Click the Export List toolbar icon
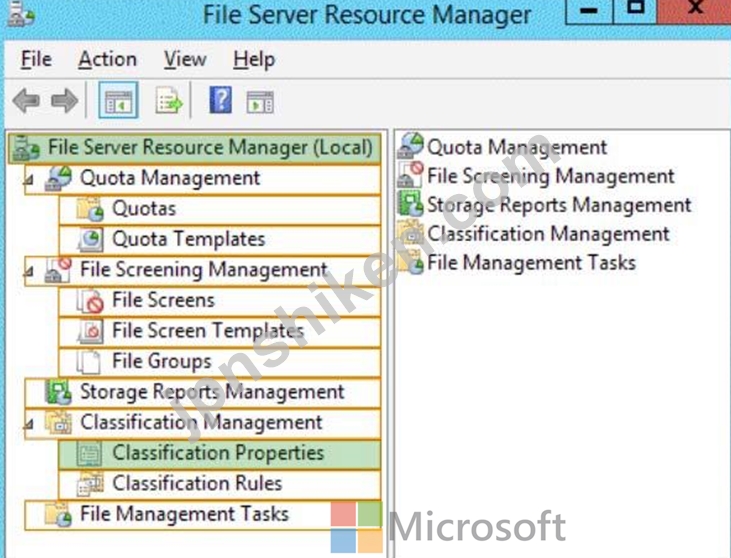Viewport: 731px width, 558px height. [168, 100]
